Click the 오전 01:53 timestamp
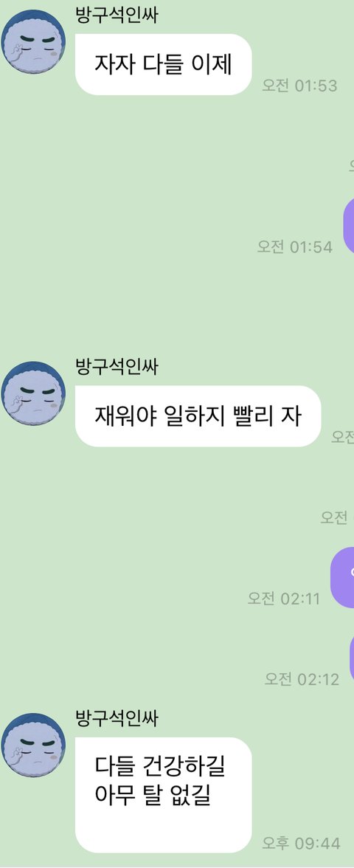The width and height of the screenshot is (354, 868). (x=299, y=86)
